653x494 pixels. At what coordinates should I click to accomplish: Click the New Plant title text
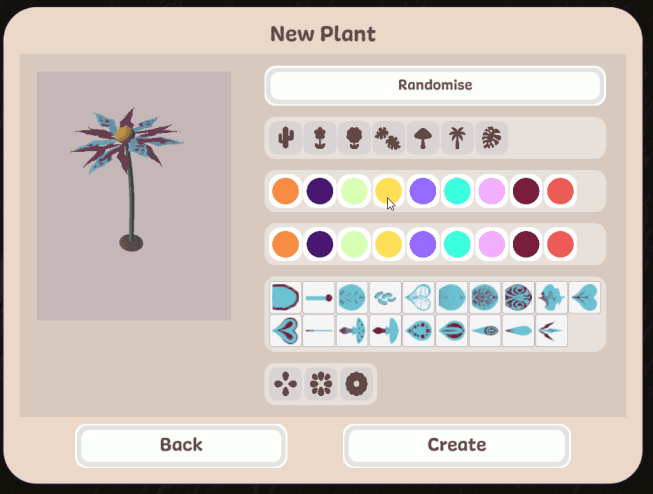pyautogui.click(x=323, y=34)
